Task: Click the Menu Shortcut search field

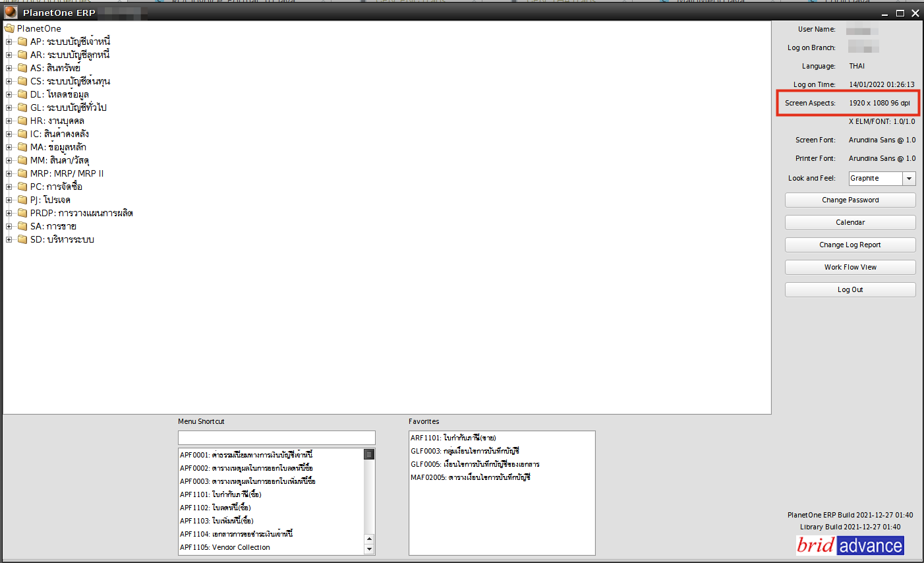Action: [276, 438]
